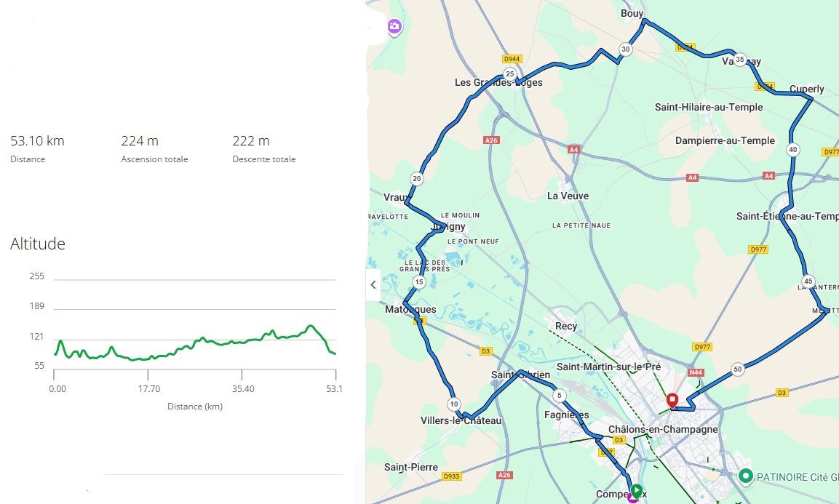Screen dimensions: 839x504
Task: Click the La Veuve town label
Action: point(568,196)
